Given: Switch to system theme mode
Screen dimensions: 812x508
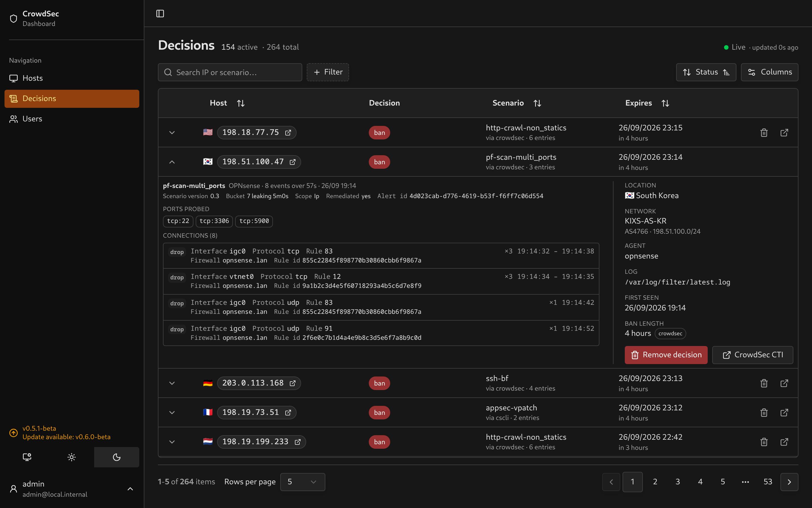Looking at the screenshot, I should click(x=27, y=457).
